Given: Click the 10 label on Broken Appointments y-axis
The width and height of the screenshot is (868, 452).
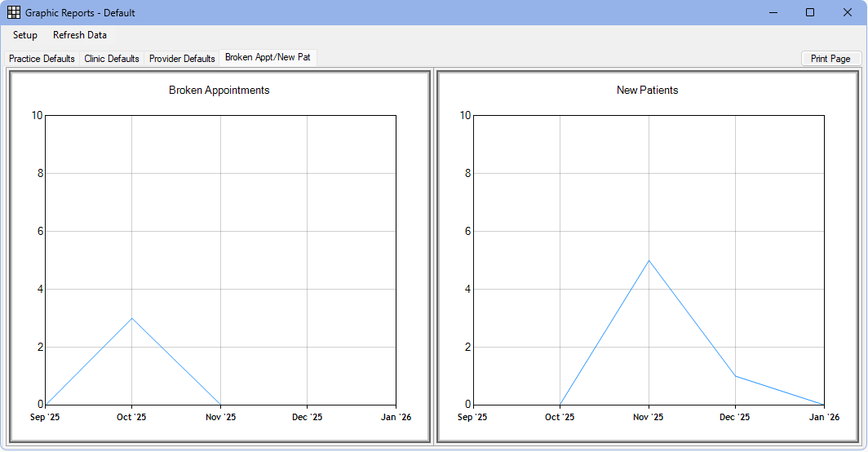Looking at the screenshot, I should (x=37, y=115).
